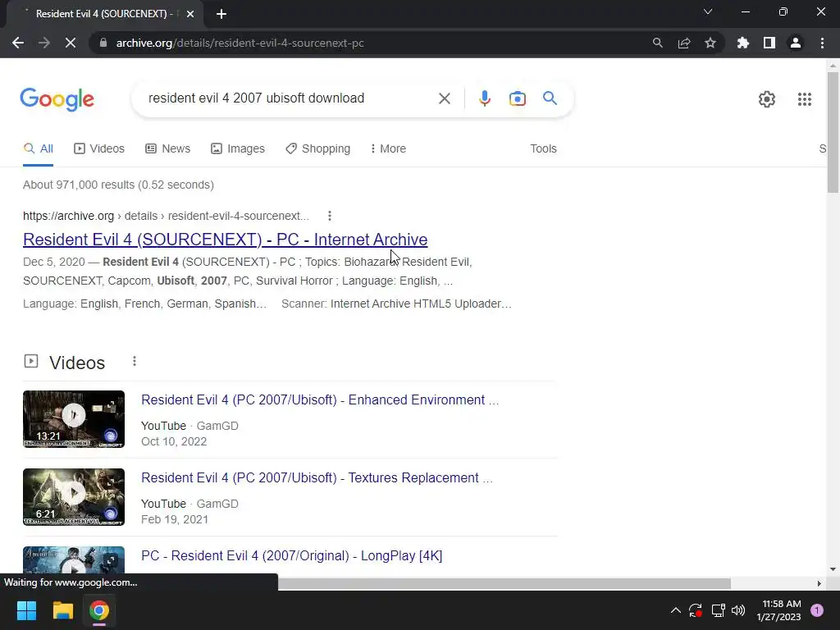The image size is (840, 630).
Task: Open the notification badge in taskbar
Action: click(x=817, y=610)
